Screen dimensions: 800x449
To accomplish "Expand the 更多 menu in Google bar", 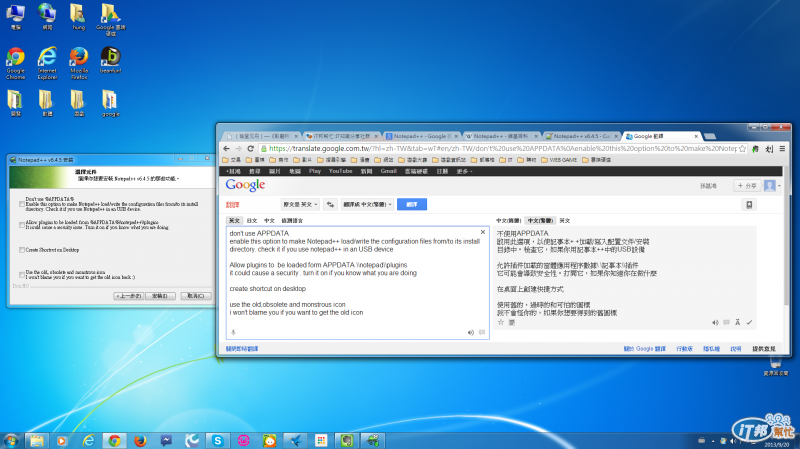I will (464, 171).
